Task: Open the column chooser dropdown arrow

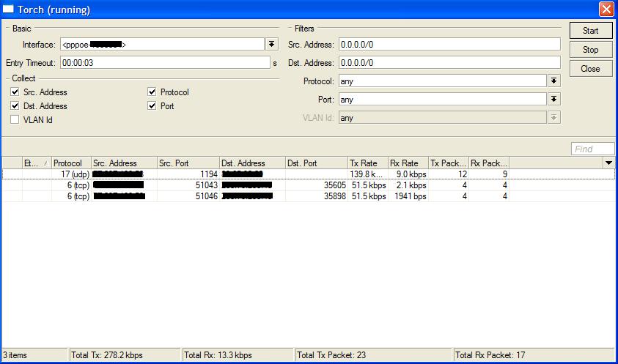Action: coord(608,163)
